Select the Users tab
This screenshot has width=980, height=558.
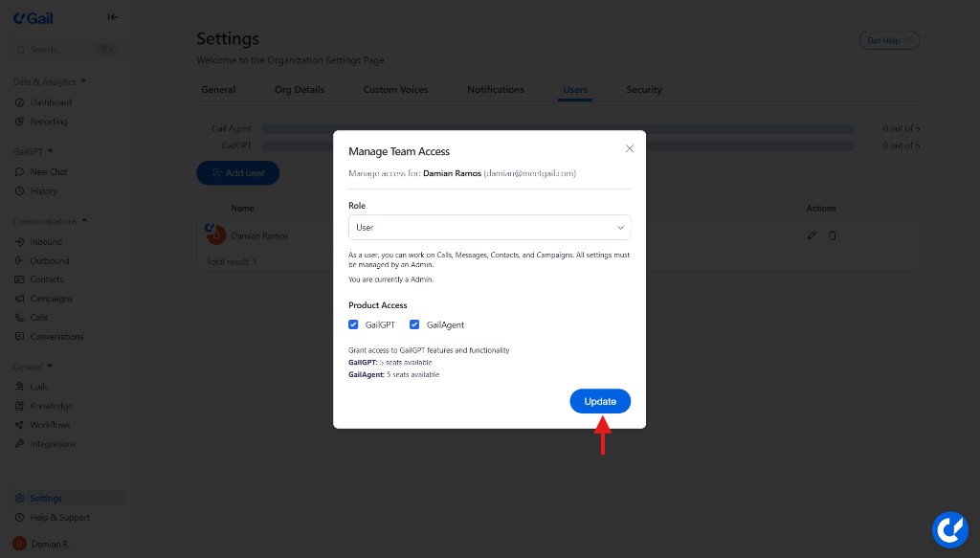(575, 89)
